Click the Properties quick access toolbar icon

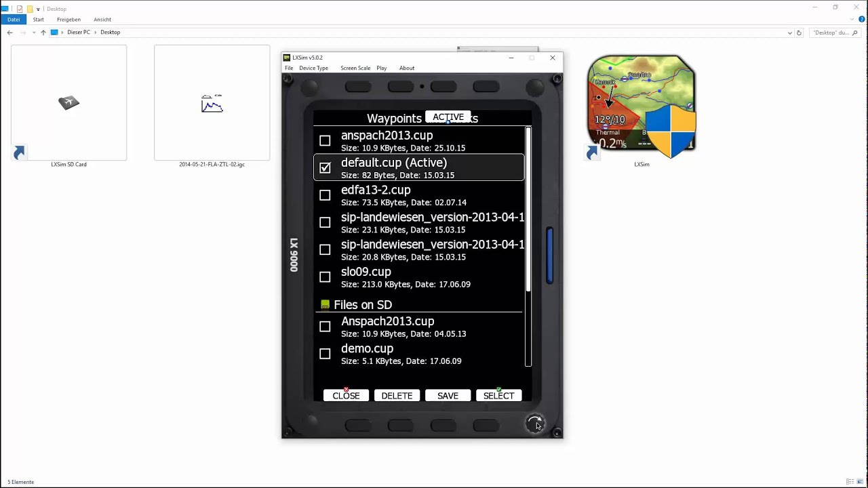[20, 9]
